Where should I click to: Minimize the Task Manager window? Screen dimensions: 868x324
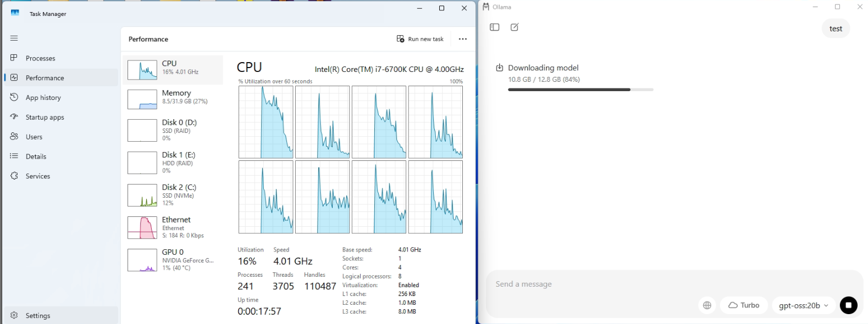pos(419,8)
